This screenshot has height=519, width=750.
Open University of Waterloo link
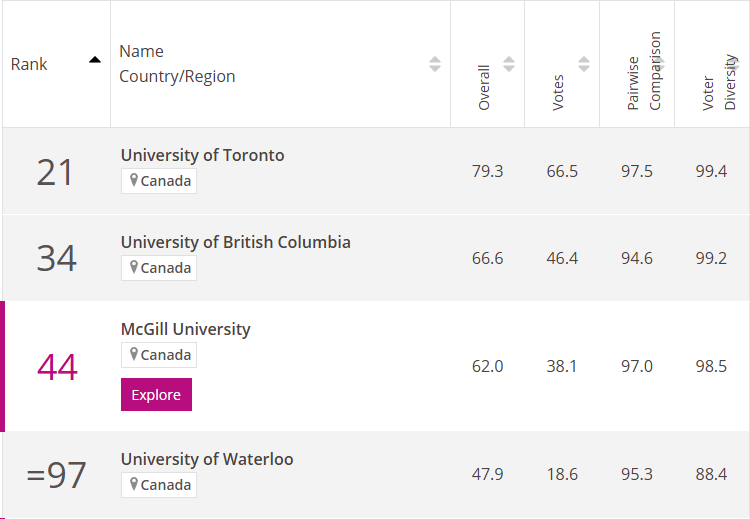point(207,460)
